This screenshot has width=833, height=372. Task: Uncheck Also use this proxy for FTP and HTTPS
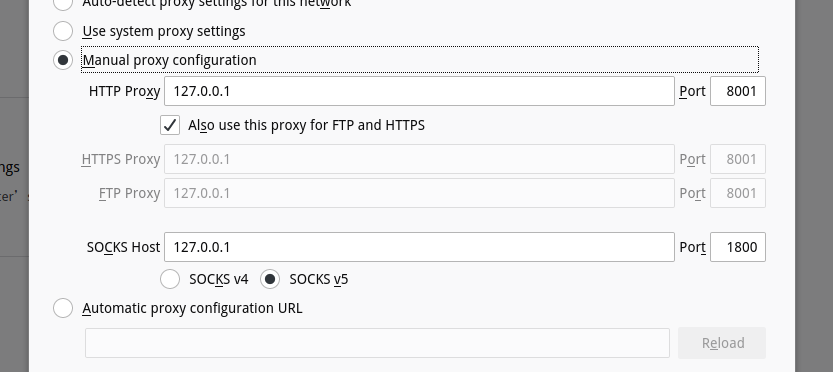click(x=170, y=125)
